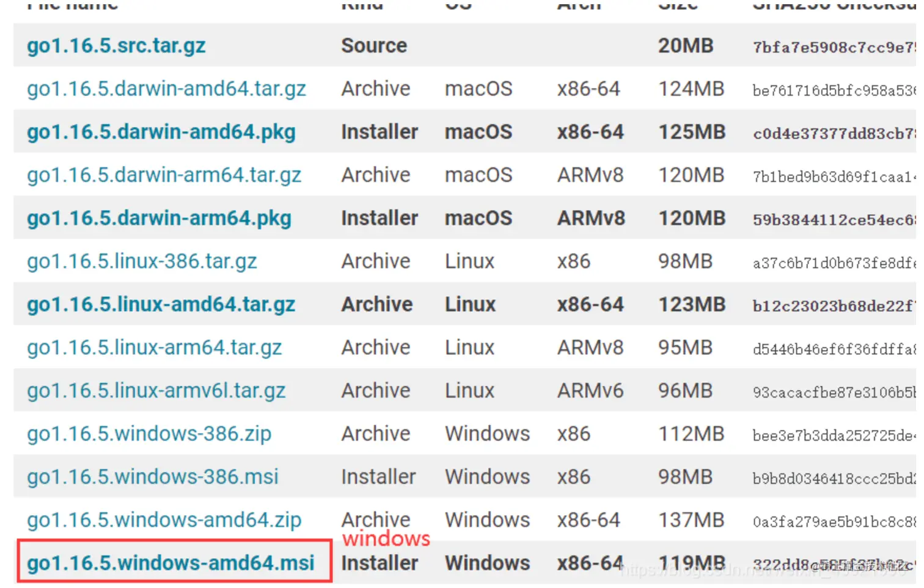Open the go1.16.5.darwin-amd64.pkg installer link
The height and width of the screenshot is (588, 924).
pyautogui.click(x=161, y=132)
